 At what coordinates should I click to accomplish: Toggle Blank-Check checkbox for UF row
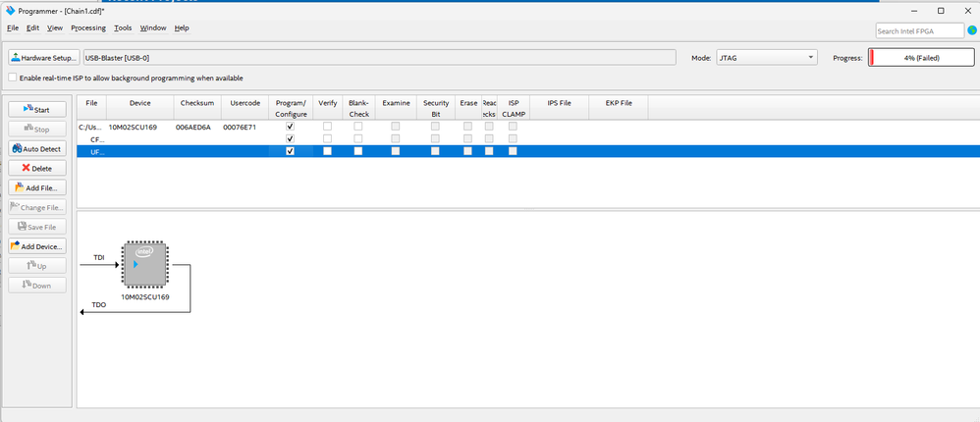358,151
